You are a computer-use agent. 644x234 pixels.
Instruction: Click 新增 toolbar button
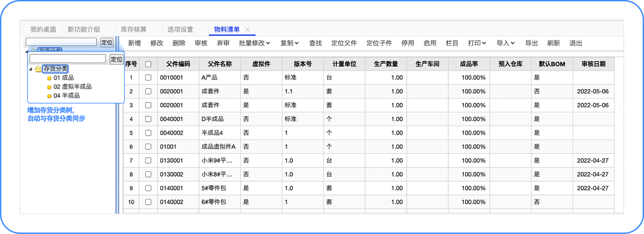point(134,43)
